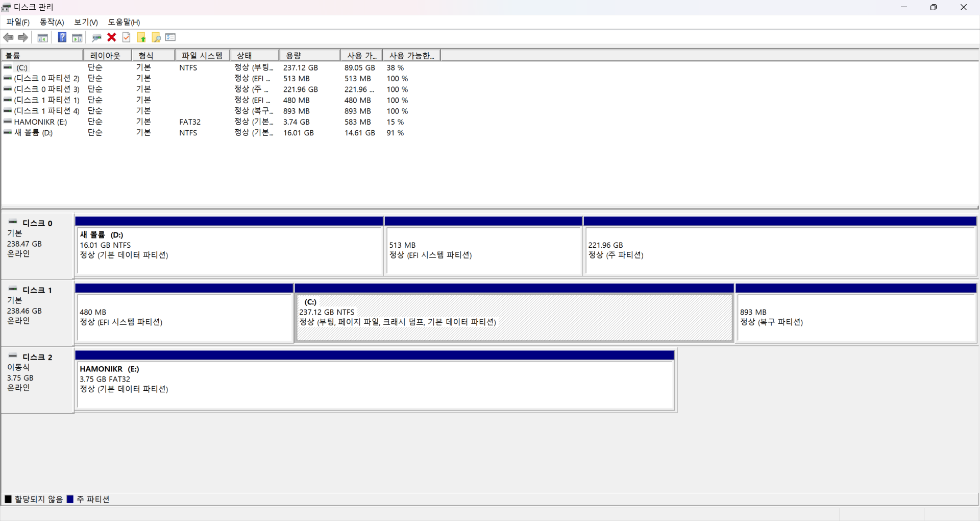Sort by the 볼륨 column header
980x521 pixels.
[x=42, y=55]
